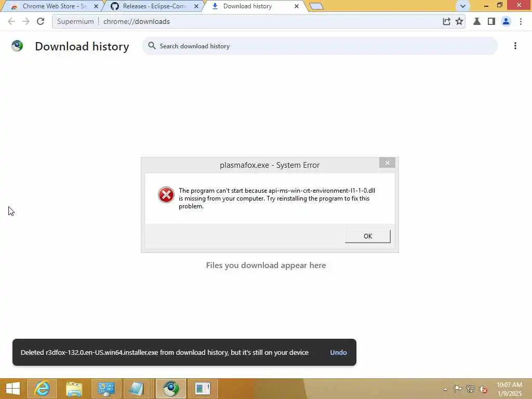Image resolution: width=532 pixels, height=399 pixels.
Task: Click the red error icon in dialog
Action: [x=166, y=195]
